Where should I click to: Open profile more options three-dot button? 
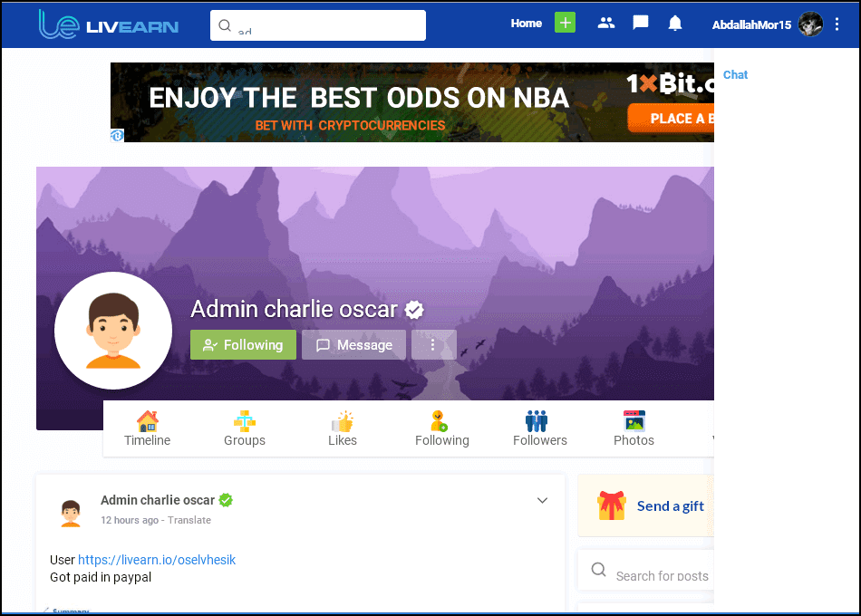click(x=433, y=345)
